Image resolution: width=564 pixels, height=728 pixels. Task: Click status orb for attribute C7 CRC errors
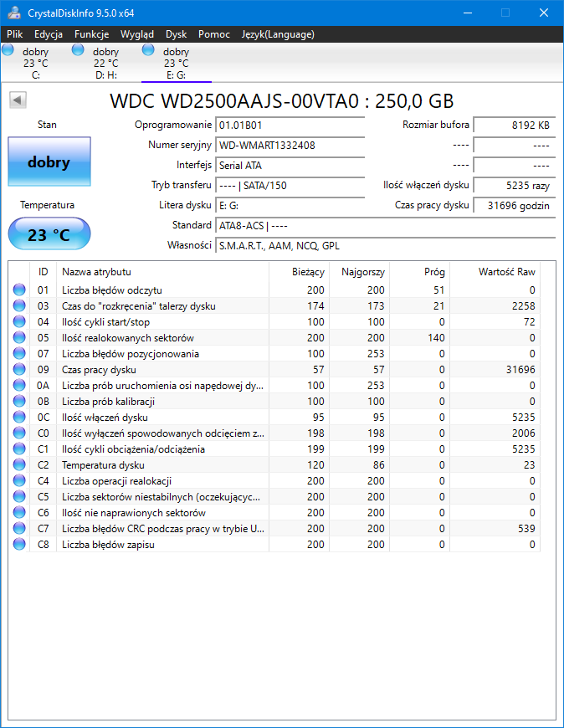19,528
